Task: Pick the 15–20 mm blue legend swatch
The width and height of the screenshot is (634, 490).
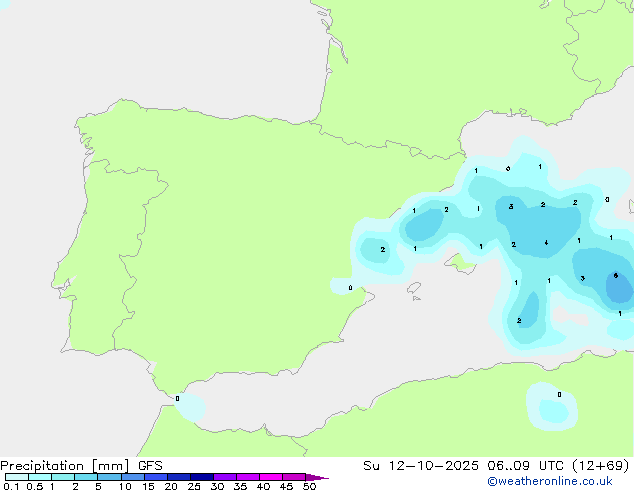Action: (x=156, y=477)
